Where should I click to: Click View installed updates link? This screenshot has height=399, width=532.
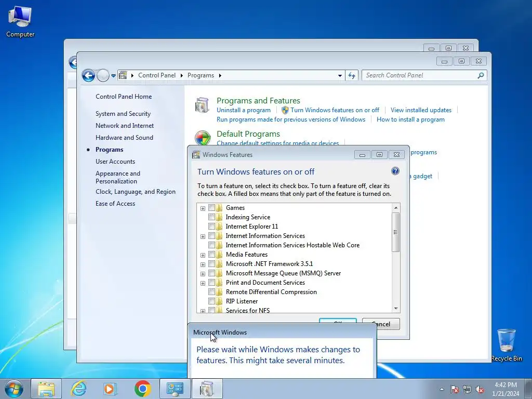point(421,110)
